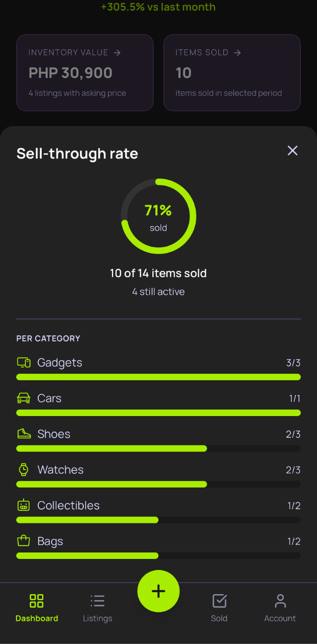Tap the Collectibles robot icon
The image size is (317, 644).
coord(24,506)
